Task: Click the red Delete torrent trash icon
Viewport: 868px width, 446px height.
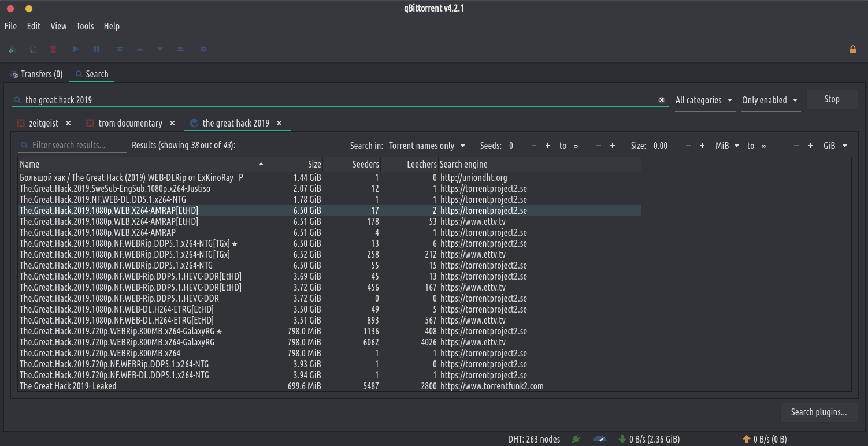Action: click(x=53, y=50)
